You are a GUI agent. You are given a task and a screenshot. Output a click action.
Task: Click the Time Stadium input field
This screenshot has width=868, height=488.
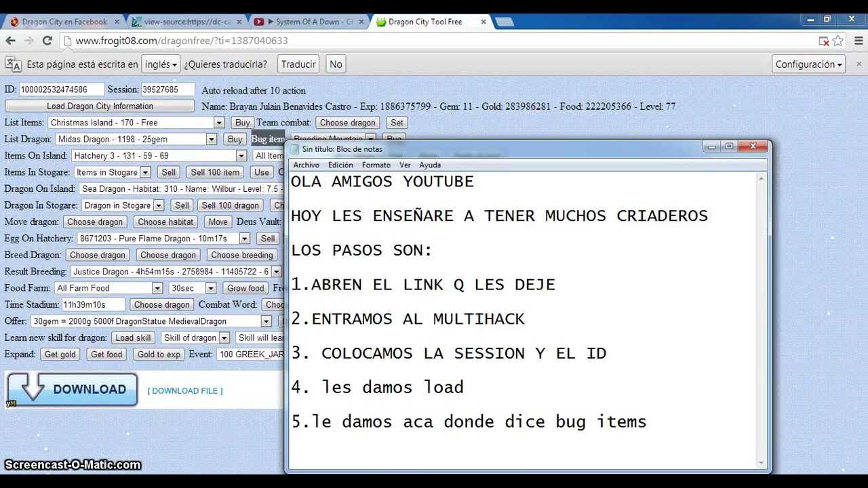click(x=94, y=305)
